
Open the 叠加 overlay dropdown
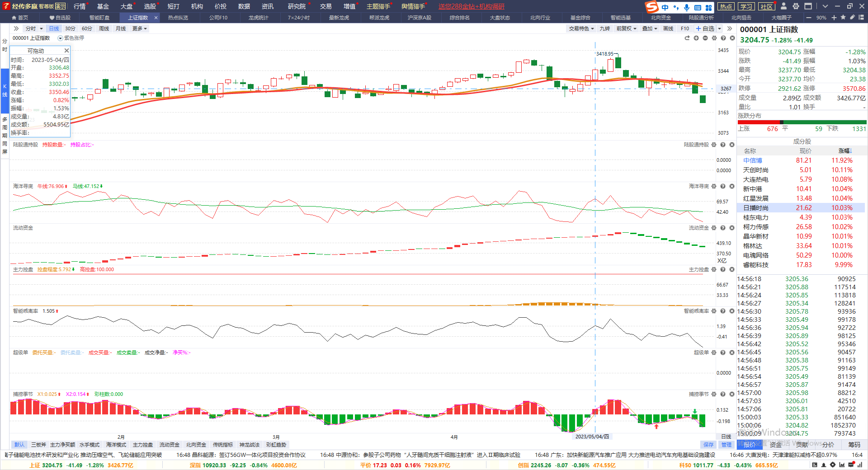[x=650, y=28]
